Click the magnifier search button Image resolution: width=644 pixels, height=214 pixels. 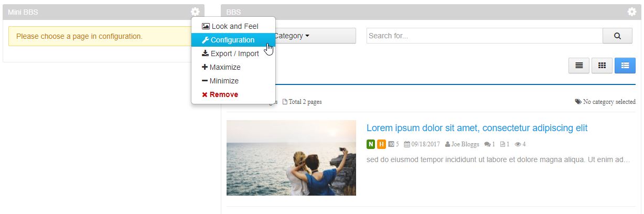[x=617, y=36]
